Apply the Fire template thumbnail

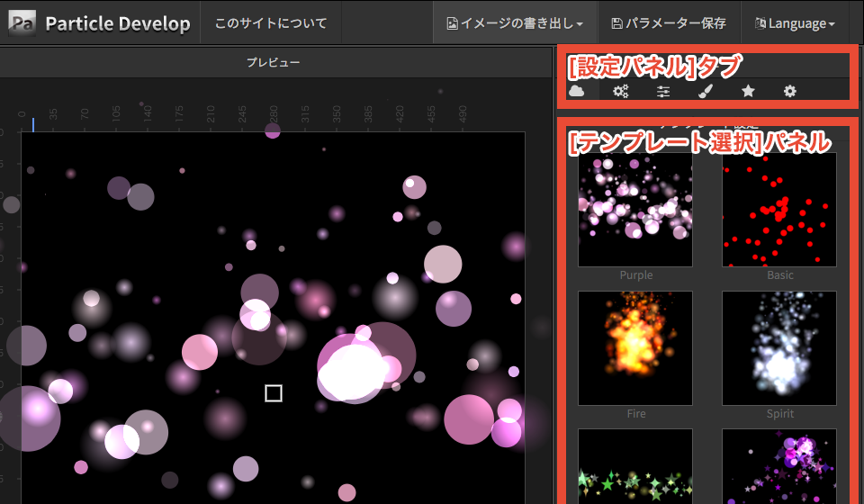635,347
